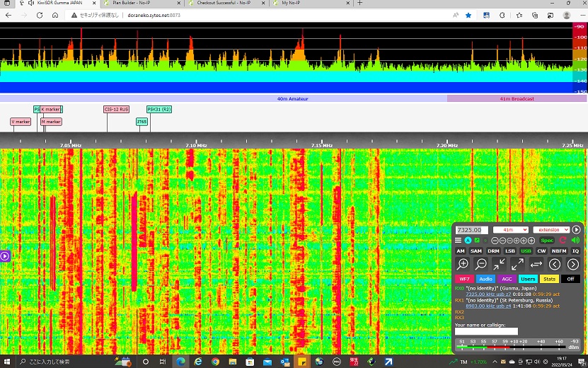
Task: Toggle the Spec spectrum display button
Action: [x=548, y=241]
